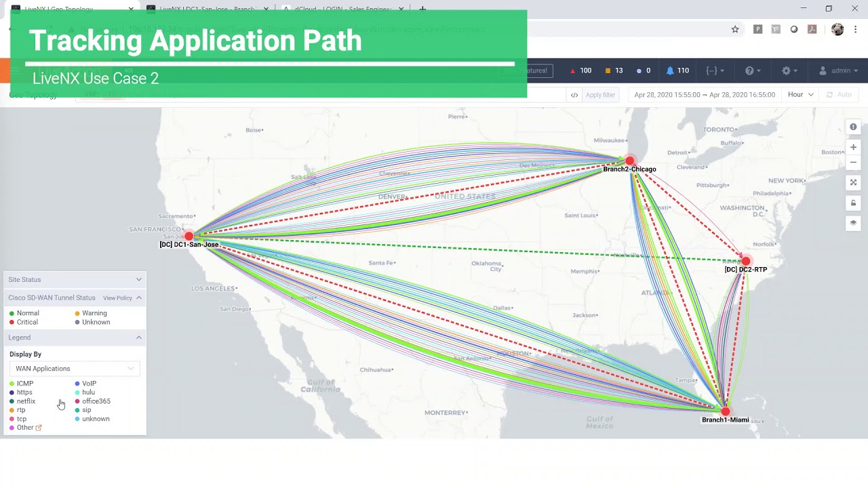
Task: Collapse the Legend section
Action: 139,338
